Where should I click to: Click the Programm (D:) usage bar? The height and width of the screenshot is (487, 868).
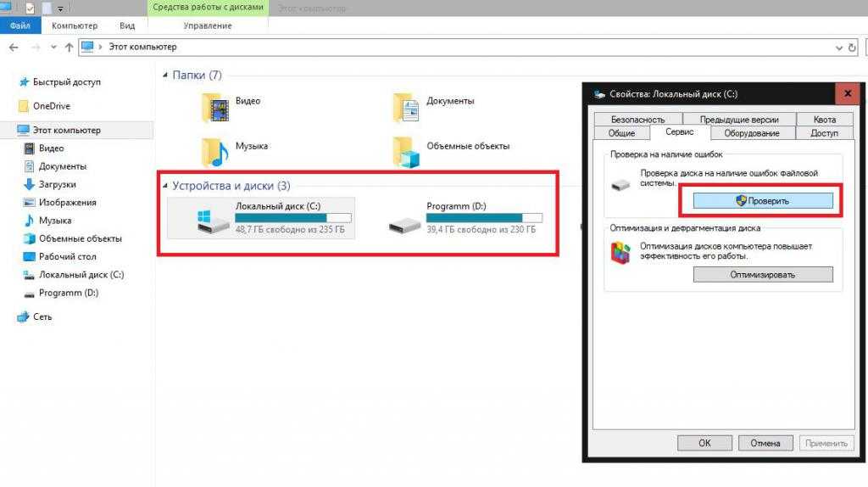(x=484, y=218)
